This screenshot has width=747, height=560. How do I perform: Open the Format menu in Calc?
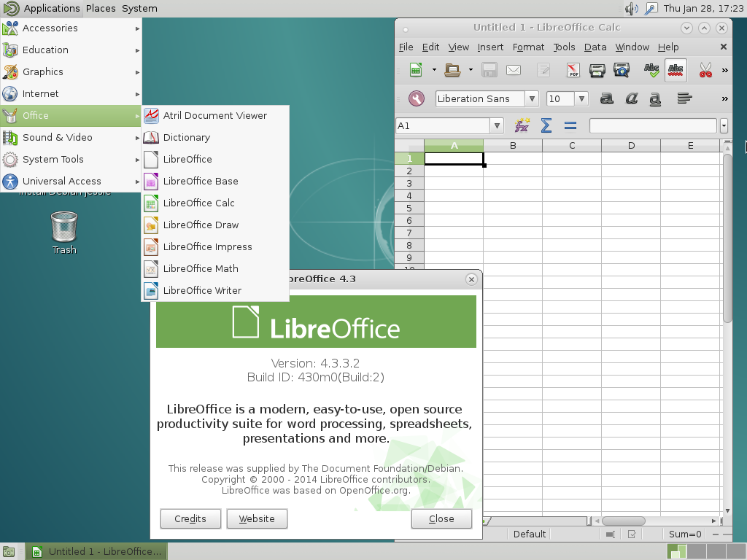point(528,47)
